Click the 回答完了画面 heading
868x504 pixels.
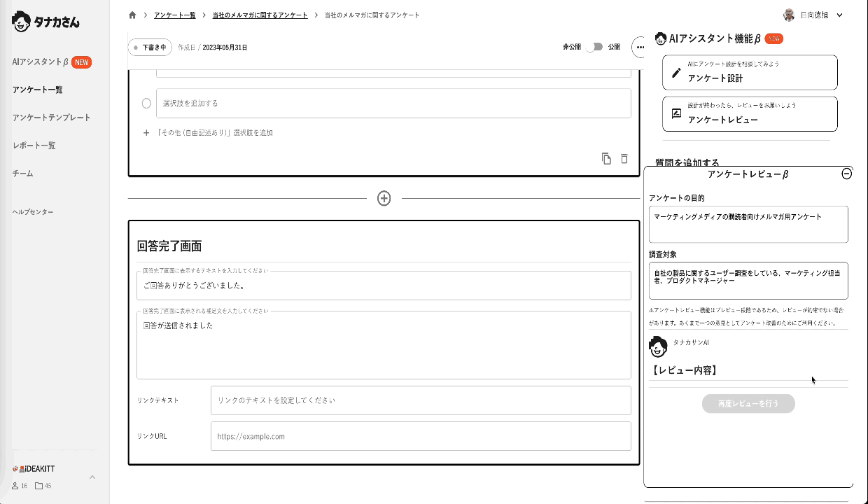169,246
